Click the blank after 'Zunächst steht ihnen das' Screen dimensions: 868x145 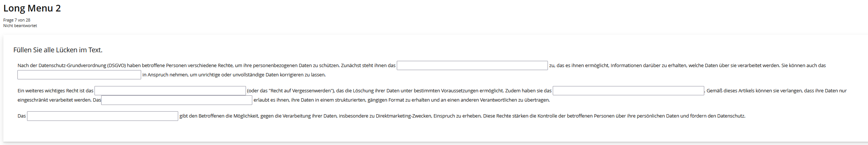coord(472,66)
